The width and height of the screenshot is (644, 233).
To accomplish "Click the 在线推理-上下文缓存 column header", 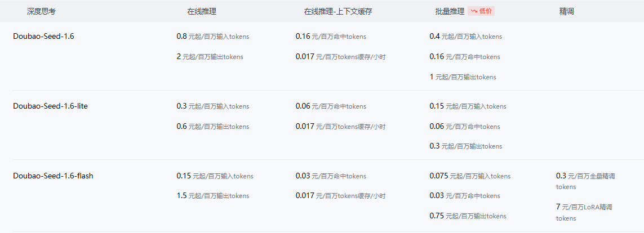I will pos(338,11).
